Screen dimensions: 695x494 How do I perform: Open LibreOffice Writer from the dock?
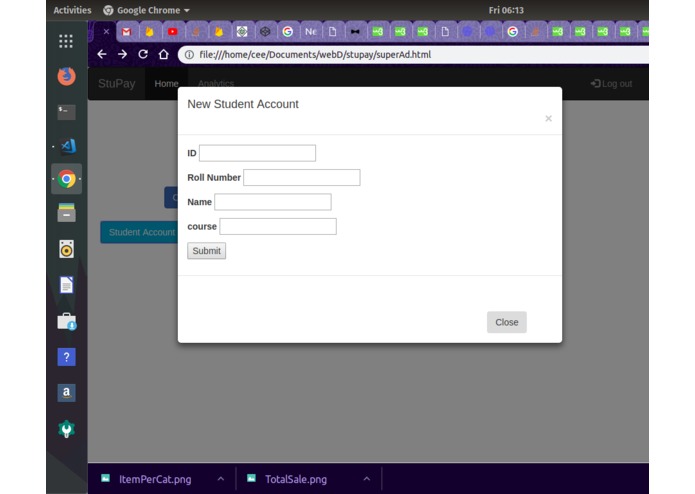(x=66, y=285)
